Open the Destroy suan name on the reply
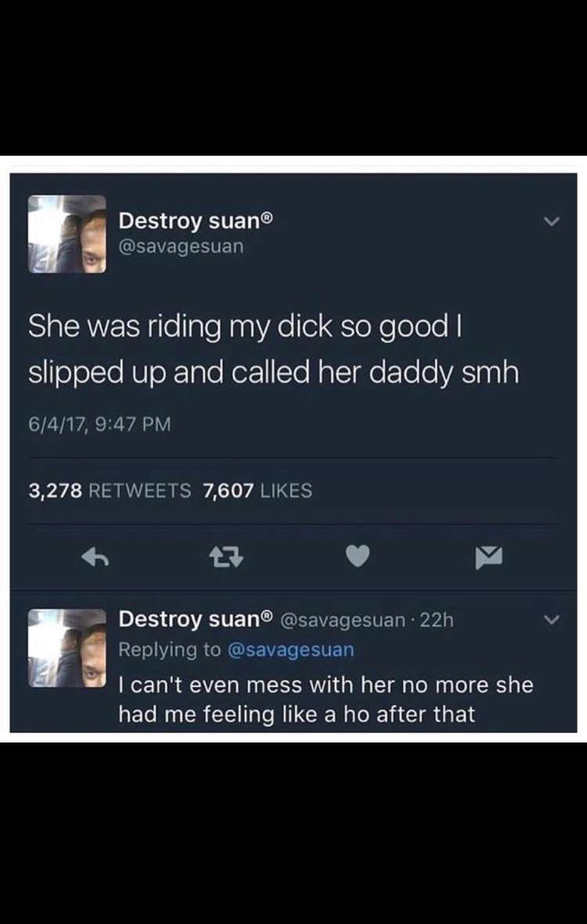587x924 pixels. [x=189, y=620]
